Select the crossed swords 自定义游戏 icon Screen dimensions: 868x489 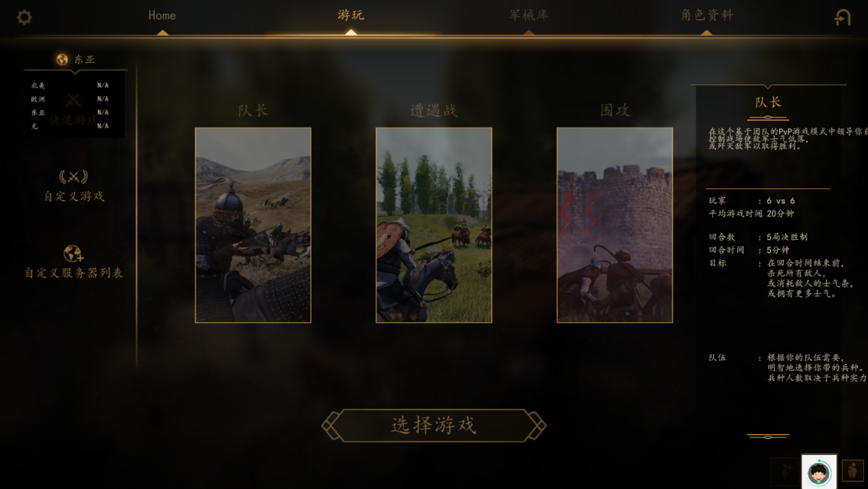(x=73, y=177)
